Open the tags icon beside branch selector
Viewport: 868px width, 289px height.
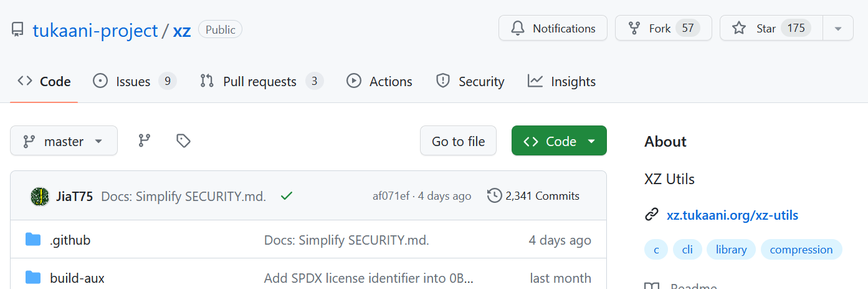tap(183, 141)
